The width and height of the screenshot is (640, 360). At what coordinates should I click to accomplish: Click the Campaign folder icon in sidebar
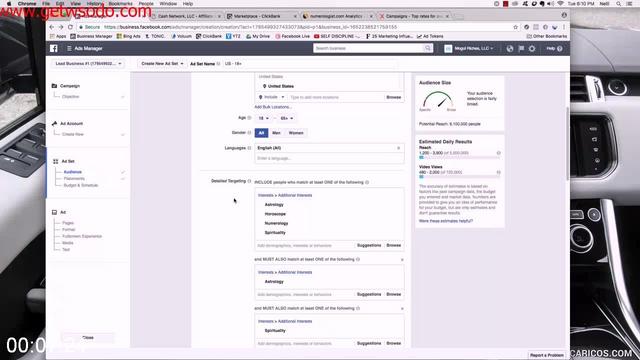tap(54, 86)
